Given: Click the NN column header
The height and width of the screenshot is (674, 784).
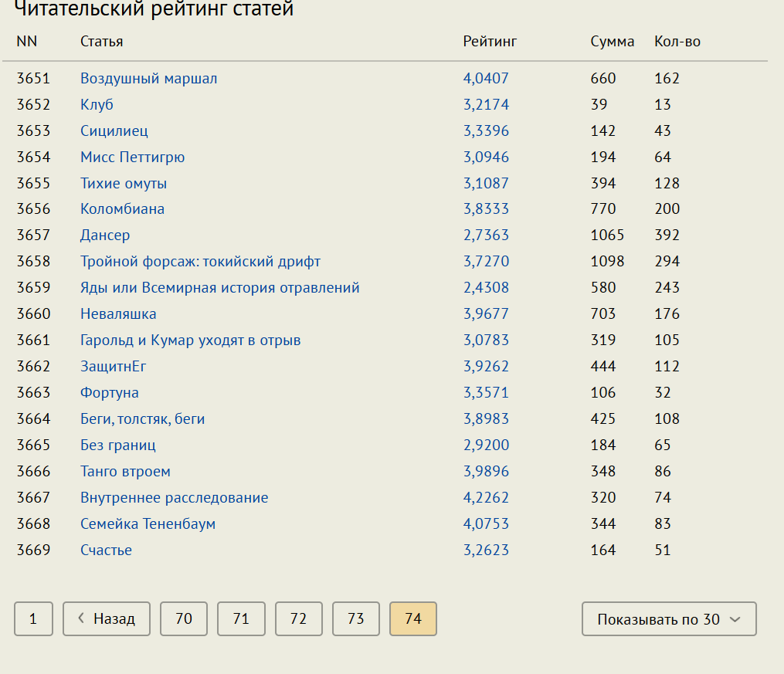Looking at the screenshot, I should coord(27,42).
